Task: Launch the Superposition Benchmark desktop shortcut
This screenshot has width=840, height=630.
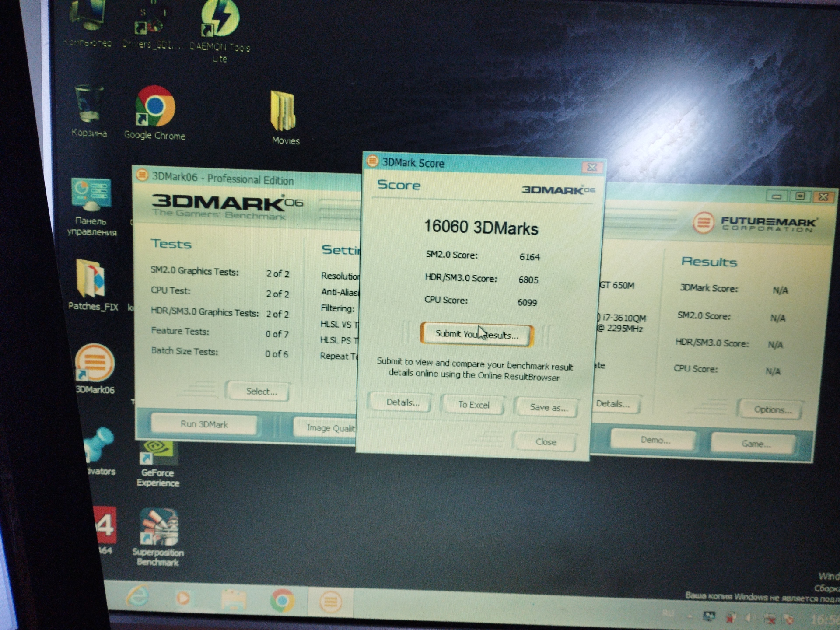Action: click(157, 537)
